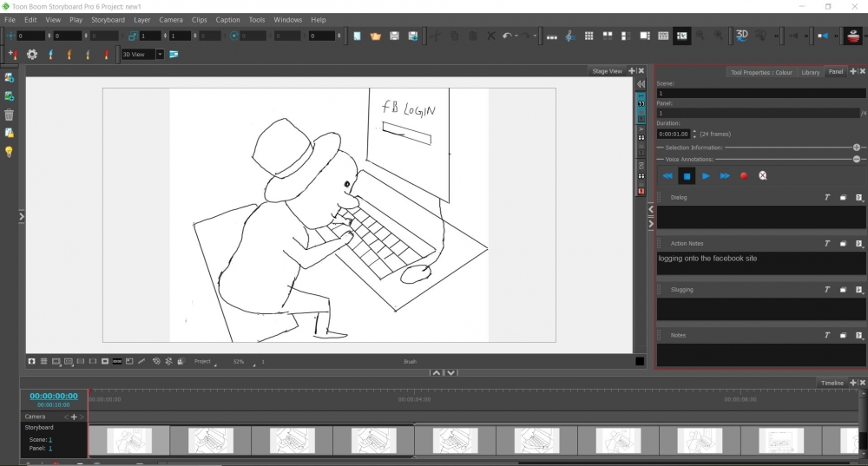Click Dialog text formatting T icon
The height and width of the screenshot is (466, 868).
click(827, 197)
